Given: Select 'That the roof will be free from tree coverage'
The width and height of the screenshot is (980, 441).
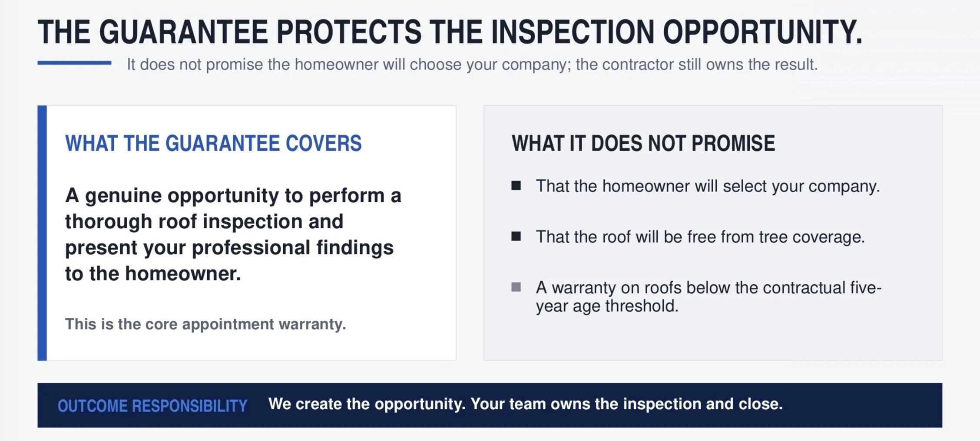Looking at the screenshot, I should [x=700, y=237].
